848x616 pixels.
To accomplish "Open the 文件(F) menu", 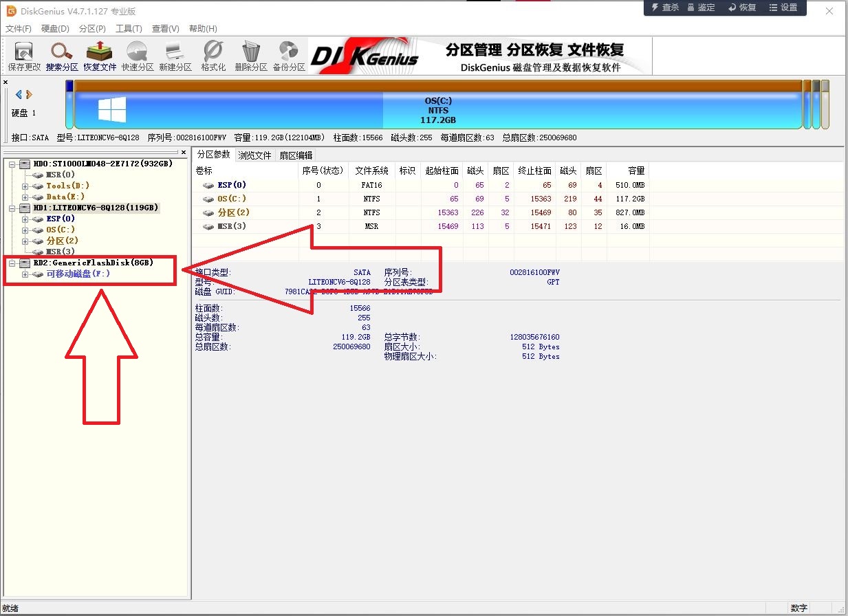I will pyautogui.click(x=19, y=28).
